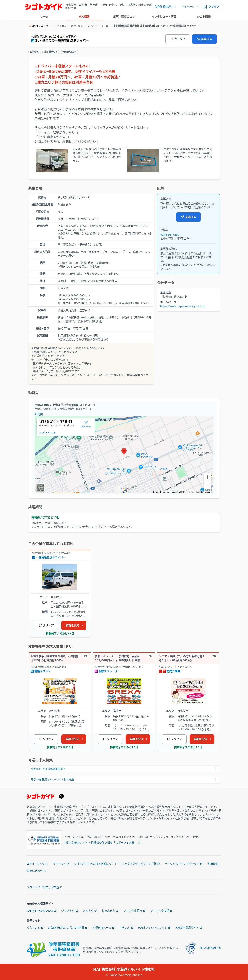Collapse the 地図 map section
The image size is (248, 980).
coord(39,414)
